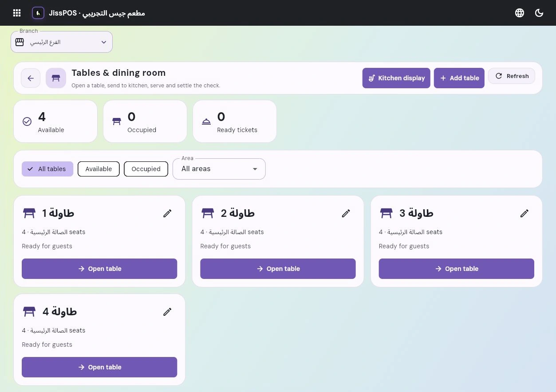Open table 3
Image resolution: width=556 pixels, height=392 pixels.
[457, 269]
